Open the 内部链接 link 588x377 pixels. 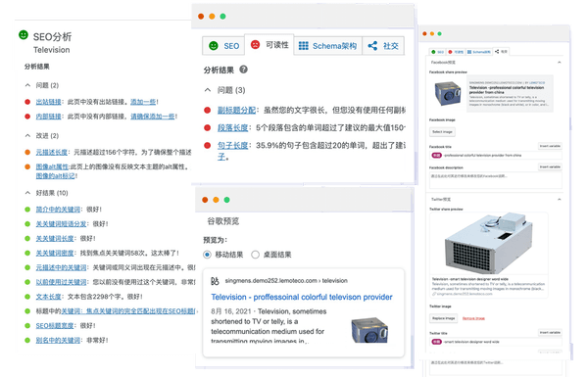click(x=48, y=117)
